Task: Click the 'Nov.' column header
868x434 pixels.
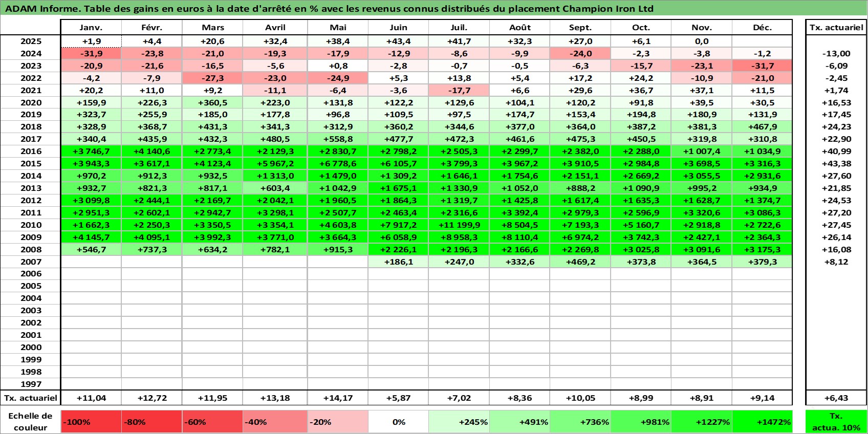Action: click(x=702, y=28)
